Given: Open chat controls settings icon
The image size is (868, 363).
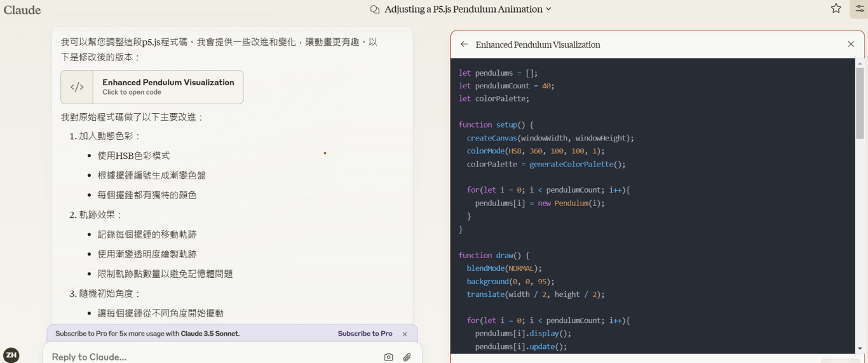Looking at the screenshot, I should (x=859, y=9).
